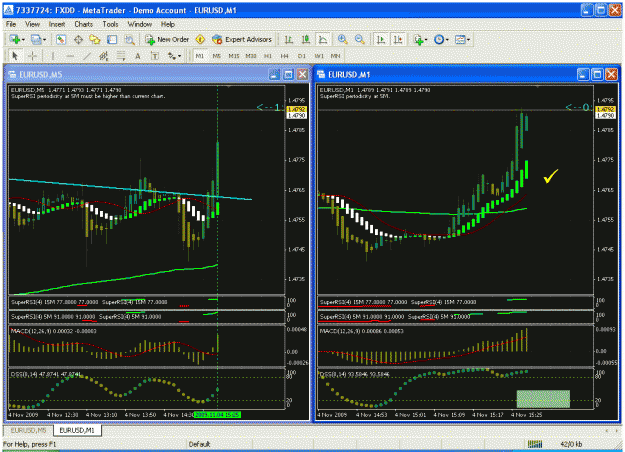
Task: Click the New Order button
Action: coord(167,39)
